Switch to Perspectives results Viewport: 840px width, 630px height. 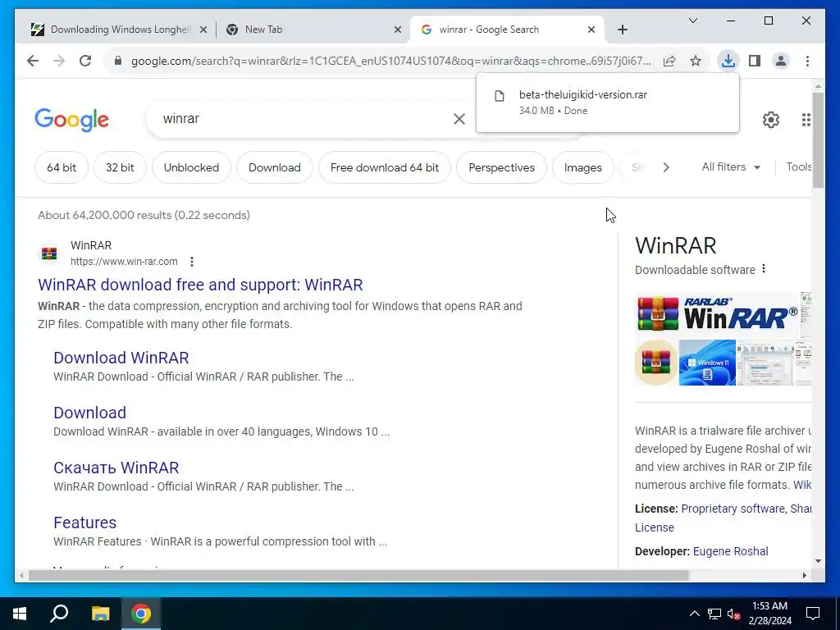click(x=501, y=167)
